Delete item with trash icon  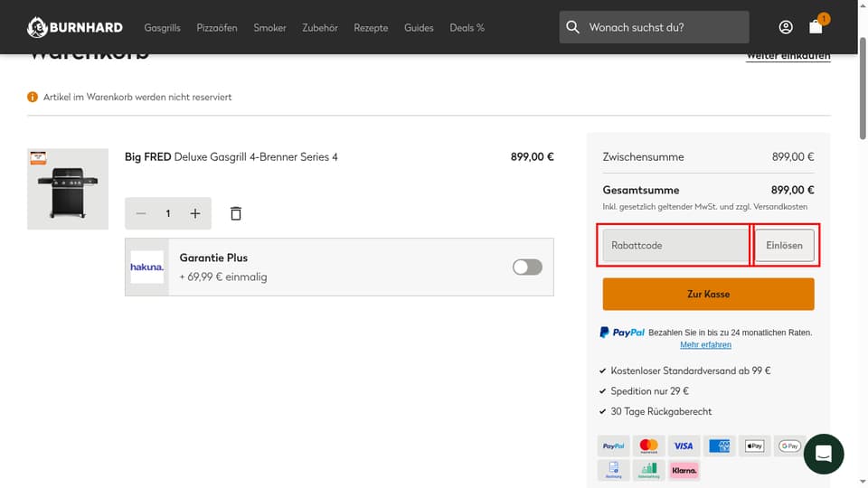pos(236,213)
